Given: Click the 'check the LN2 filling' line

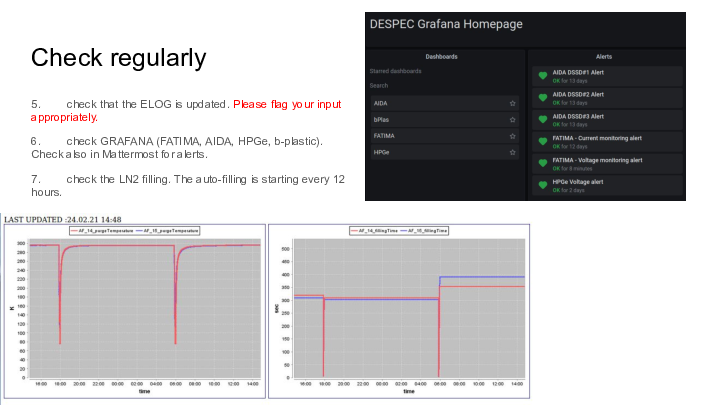Looking at the screenshot, I should 188,186.
